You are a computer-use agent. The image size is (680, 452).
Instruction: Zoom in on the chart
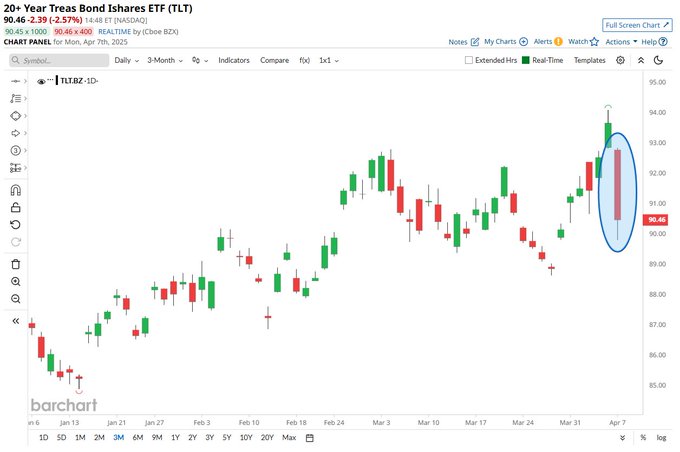click(x=16, y=282)
